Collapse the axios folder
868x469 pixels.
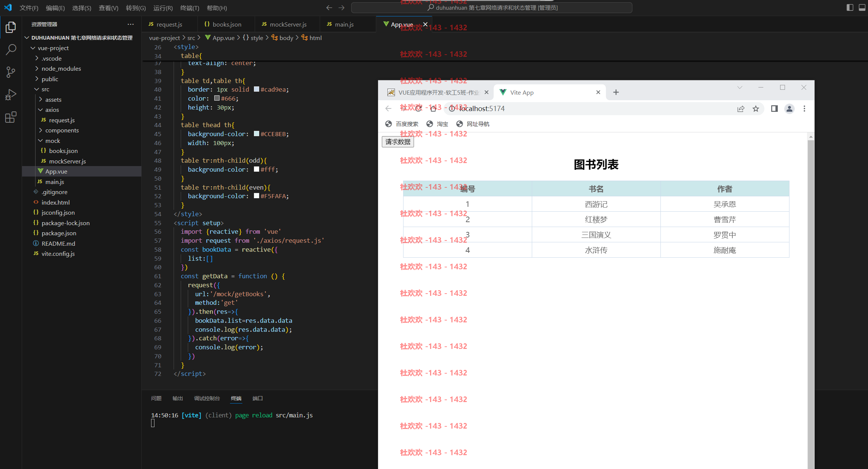coord(40,110)
